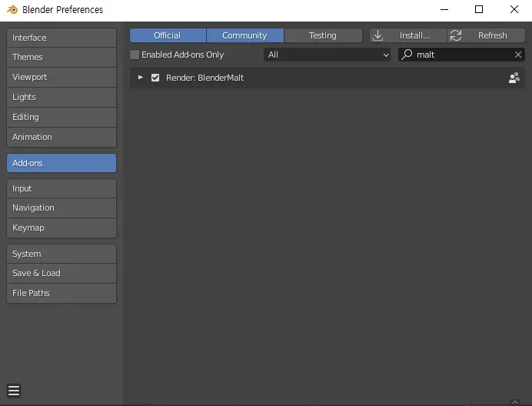Screen dimensions: 532x406
Task: Open the Input preferences section
Action: coord(62,188)
